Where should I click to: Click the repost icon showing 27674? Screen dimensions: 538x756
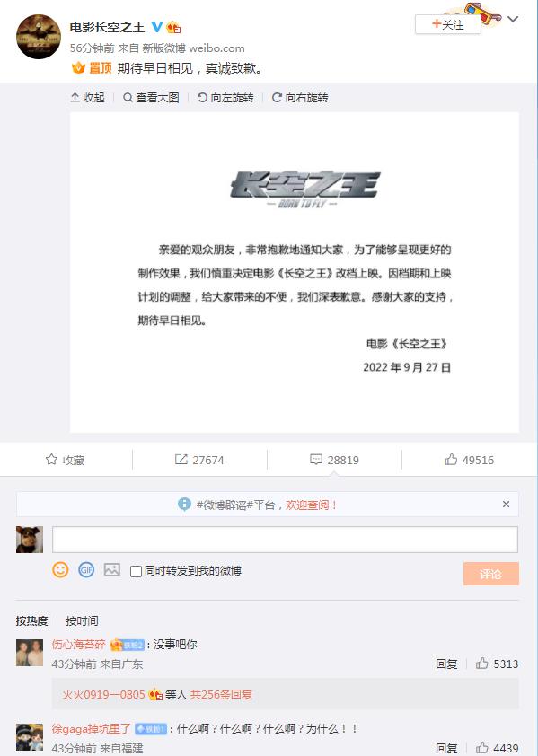(x=181, y=460)
